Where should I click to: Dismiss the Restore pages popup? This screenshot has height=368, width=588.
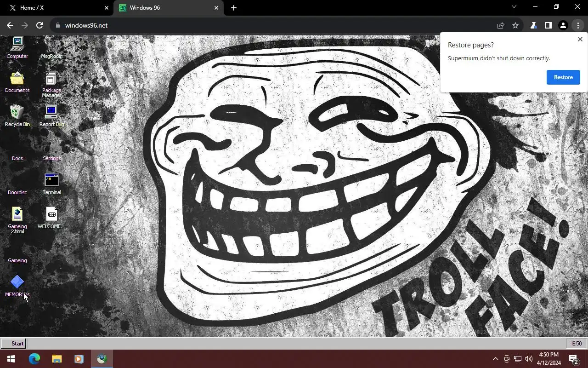[580, 39]
